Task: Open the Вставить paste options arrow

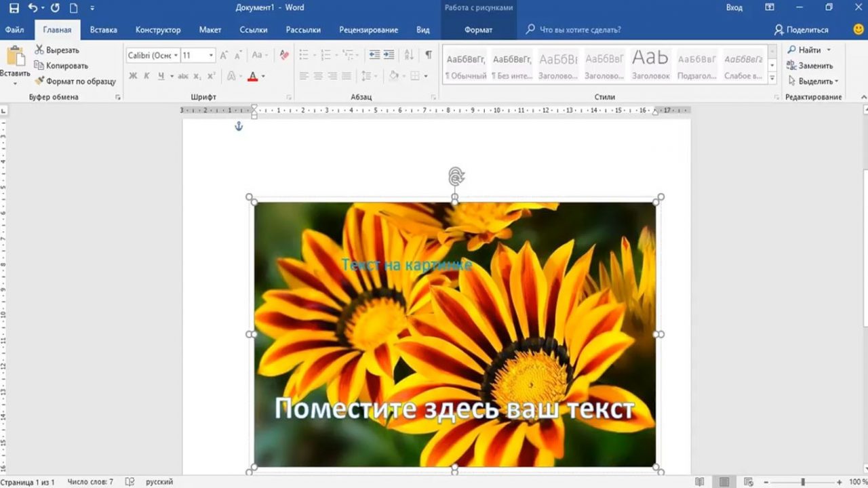Action: [15, 83]
